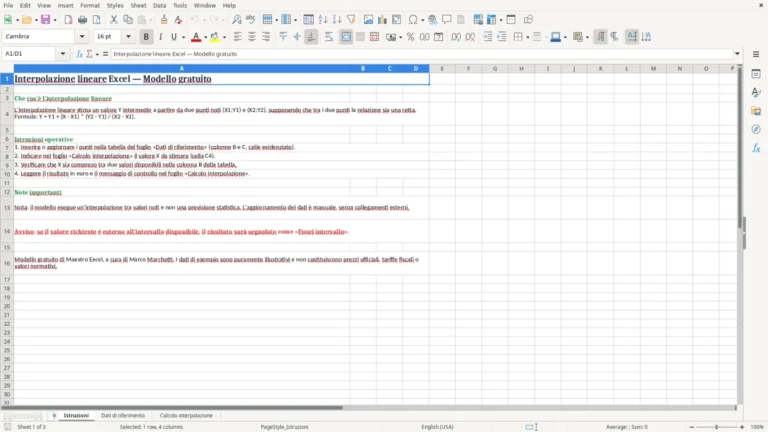Toggle Wrap Text button
Image resolution: width=768 pixels, height=432 pixels.
tap(329, 37)
